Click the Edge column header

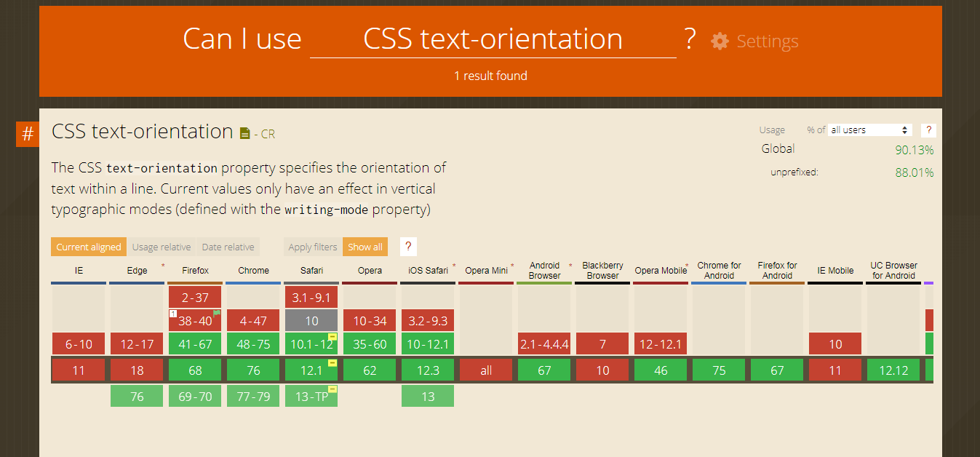point(137,271)
